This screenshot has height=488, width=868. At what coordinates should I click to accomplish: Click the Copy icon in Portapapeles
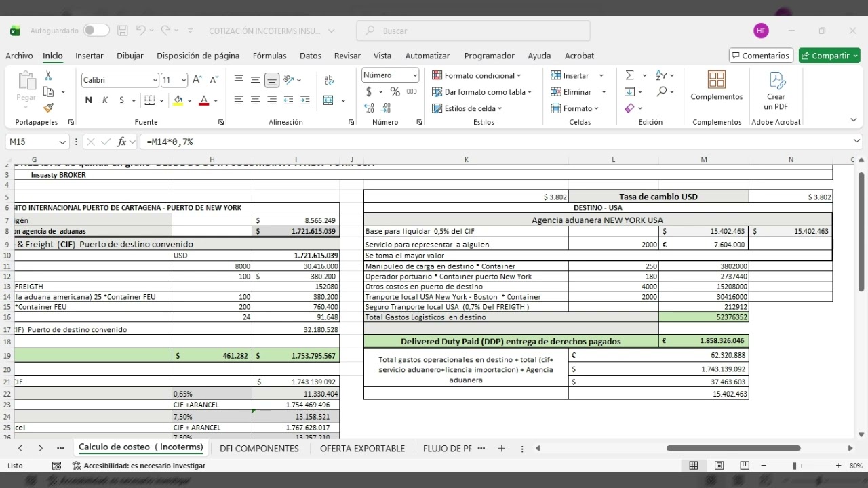click(48, 91)
